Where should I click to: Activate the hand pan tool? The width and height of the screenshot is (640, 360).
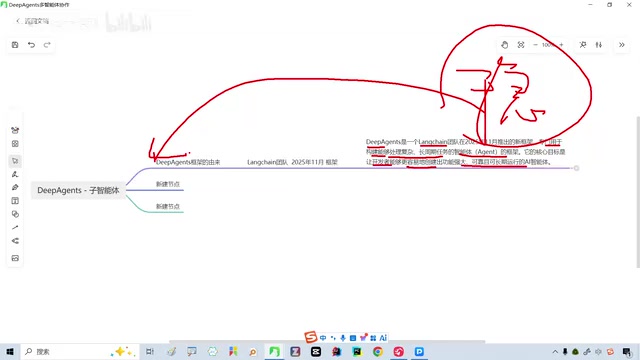coord(504,45)
